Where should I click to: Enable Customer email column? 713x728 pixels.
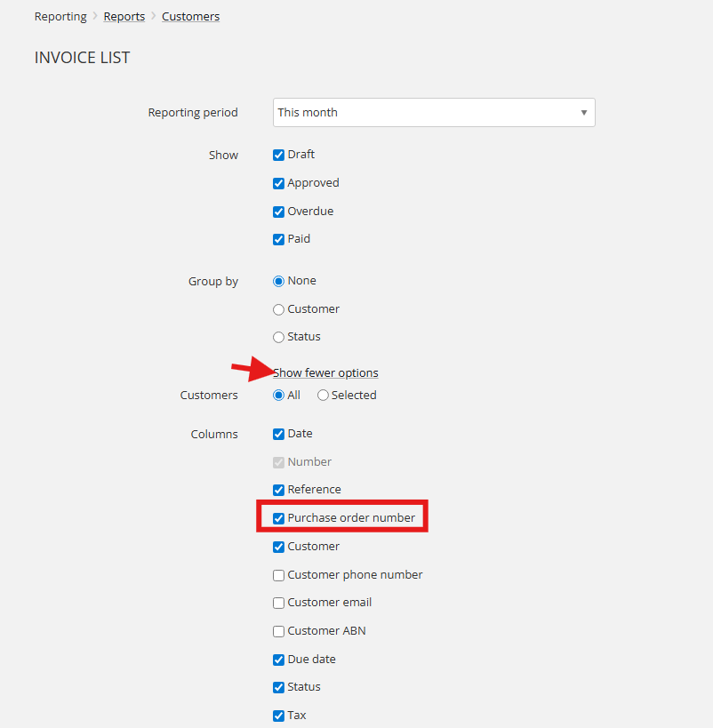pos(278,603)
